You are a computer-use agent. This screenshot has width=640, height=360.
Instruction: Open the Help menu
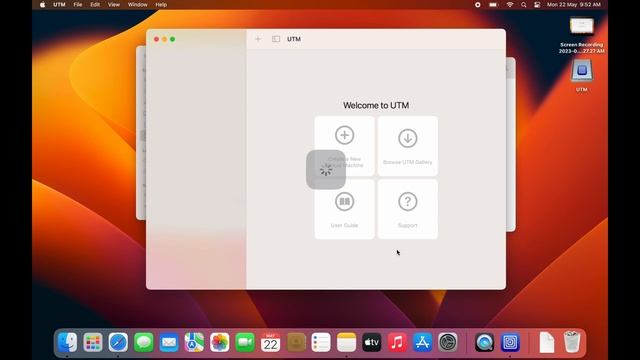(x=161, y=4)
